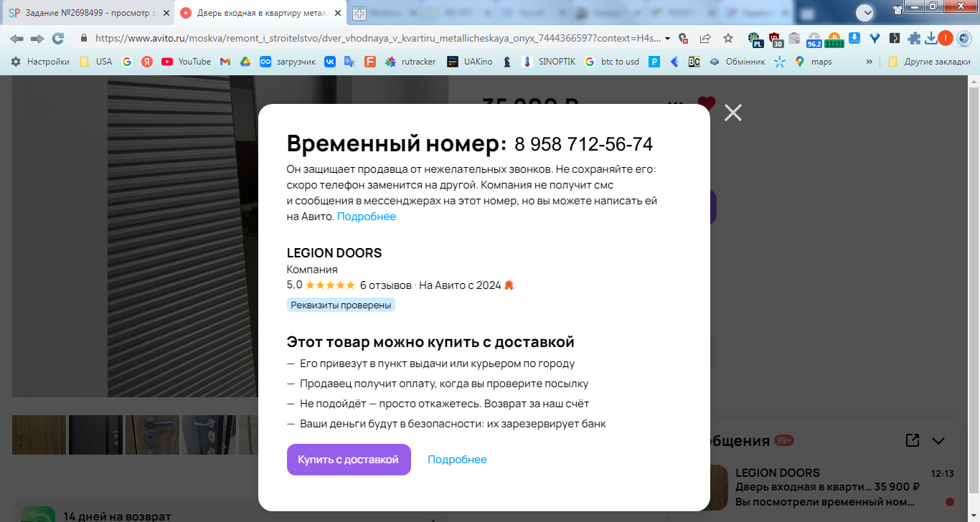This screenshot has width=980, height=522.
Task: Open the Другие закладки folder
Action: pos(929,62)
